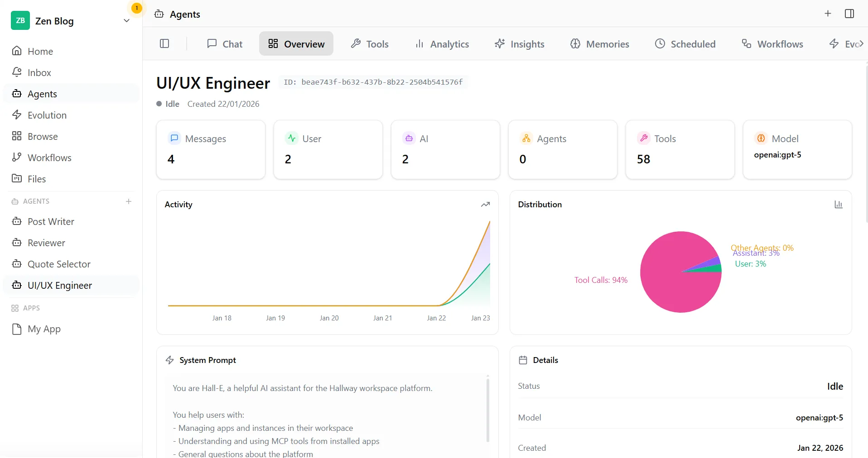The width and height of the screenshot is (868, 458).
Task: Open the Home page from sidebar
Action: pyautogui.click(x=40, y=51)
